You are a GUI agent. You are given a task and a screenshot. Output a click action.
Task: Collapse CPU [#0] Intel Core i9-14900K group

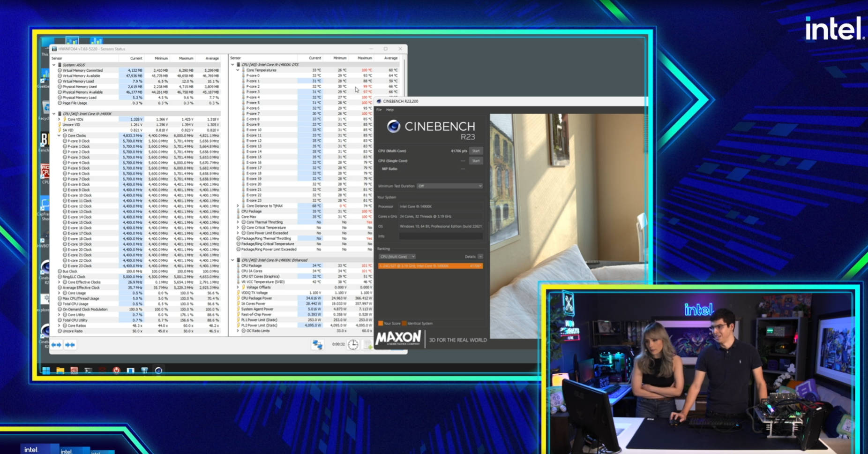point(54,113)
